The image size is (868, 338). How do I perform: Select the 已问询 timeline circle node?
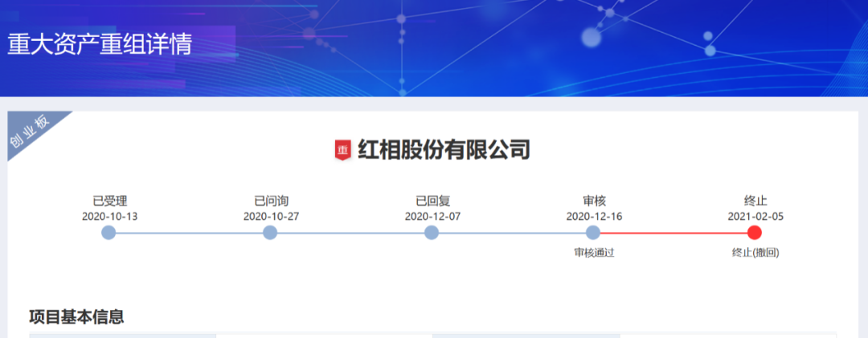(x=270, y=233)
